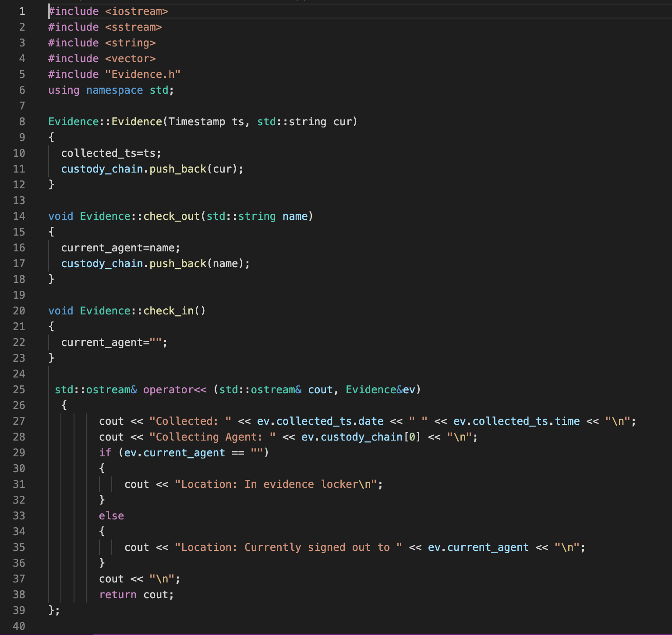Click the "Location: Currently signed out to " string
The height and width of the screenshot is (635, 672).
click(x=289, y=547)
